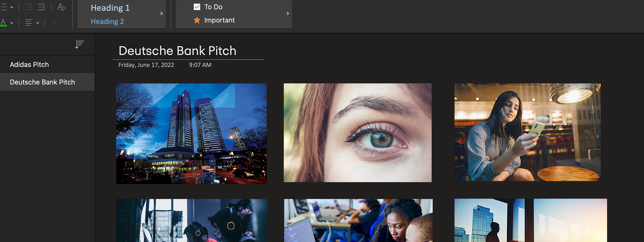The height and width of the screenshot is (242, 644).
Task: Select the people with headphones photo
Action: (x=192, y=220)
